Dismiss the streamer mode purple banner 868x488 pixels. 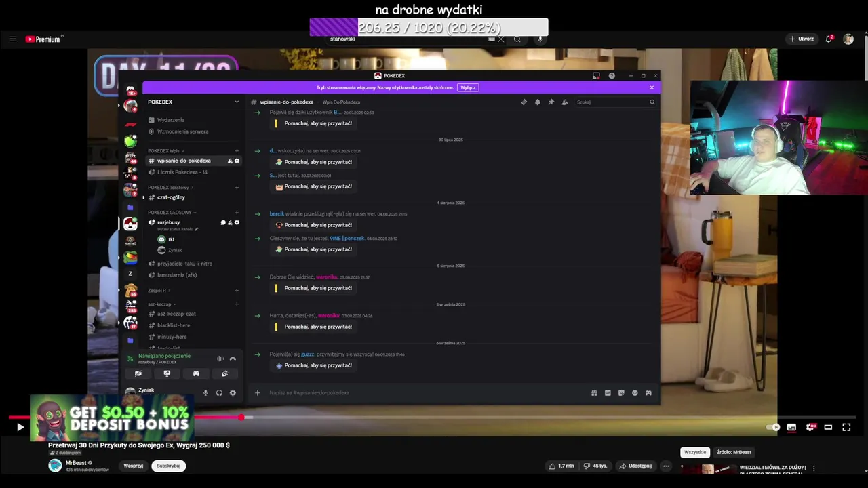[x=652, y=87]
